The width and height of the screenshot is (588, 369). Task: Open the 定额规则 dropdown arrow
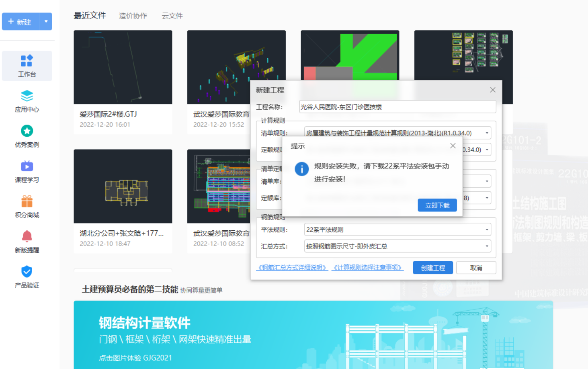[487, 150]
